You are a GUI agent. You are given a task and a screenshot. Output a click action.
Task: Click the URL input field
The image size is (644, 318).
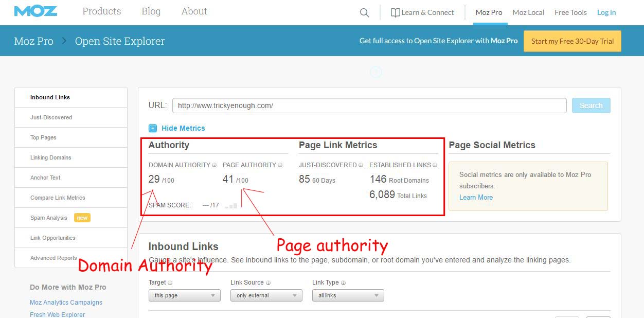pos(369,105)
